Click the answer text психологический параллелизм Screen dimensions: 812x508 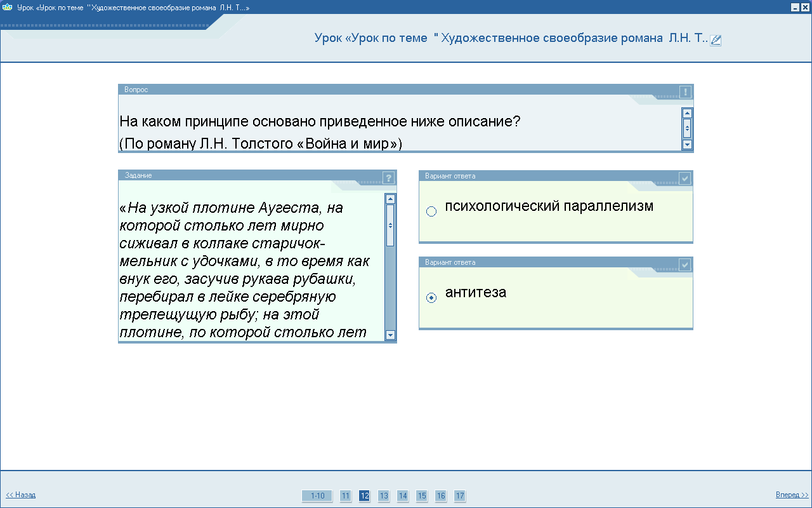(x=549, y=206)
